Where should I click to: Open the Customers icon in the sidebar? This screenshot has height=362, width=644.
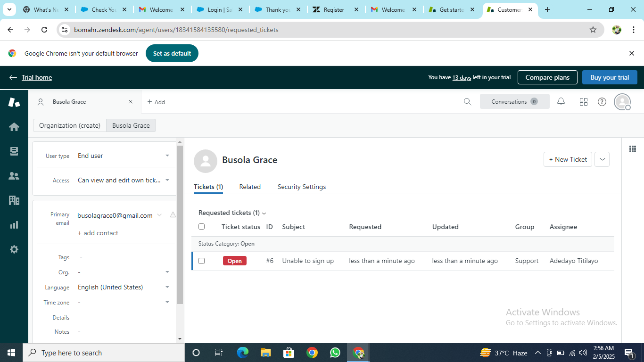point(14,176)
